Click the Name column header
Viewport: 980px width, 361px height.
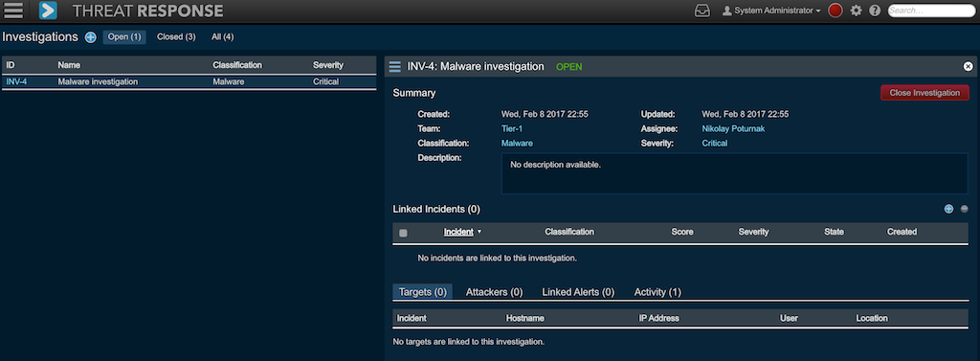point(69,65)
